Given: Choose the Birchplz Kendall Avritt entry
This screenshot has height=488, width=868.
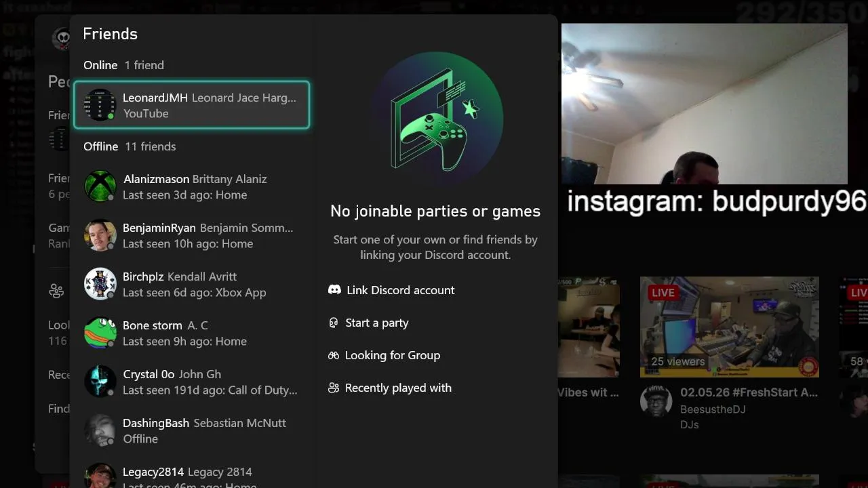Looking at the screenshot, I should pos(191,284).
